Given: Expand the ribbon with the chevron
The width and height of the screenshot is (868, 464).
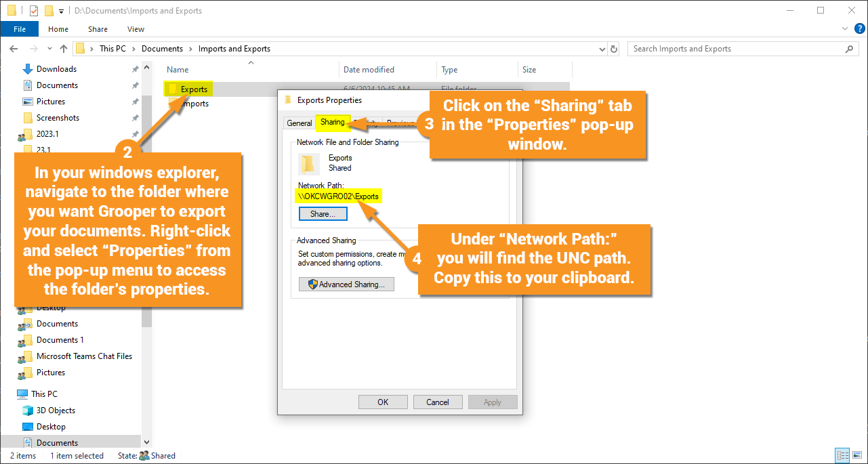Looking at the screenshot, I should point(844,29).
